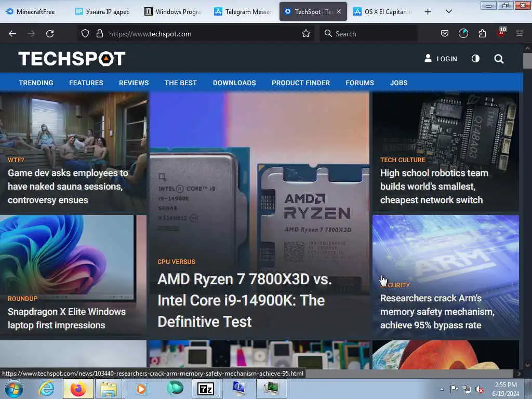
Task: Switch to Узнать IP адрес tab
Action: pyautogui.click(x=102, y=12)
